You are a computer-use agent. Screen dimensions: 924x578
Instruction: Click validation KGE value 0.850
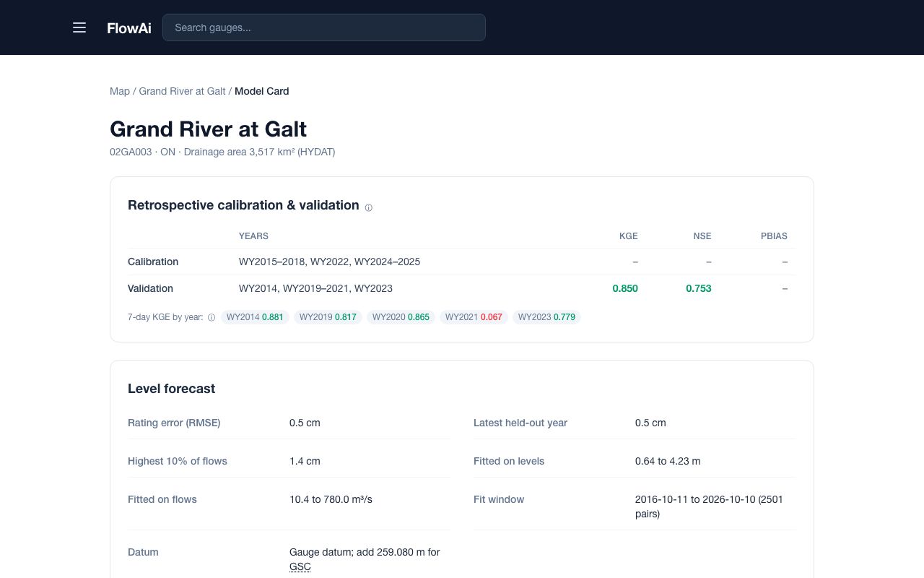tap(625, 288)
